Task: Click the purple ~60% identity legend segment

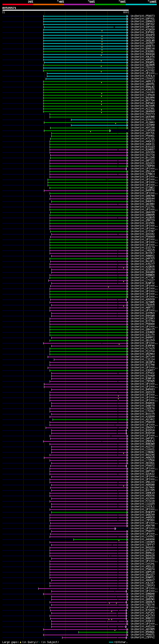Action: pos(79,4)
